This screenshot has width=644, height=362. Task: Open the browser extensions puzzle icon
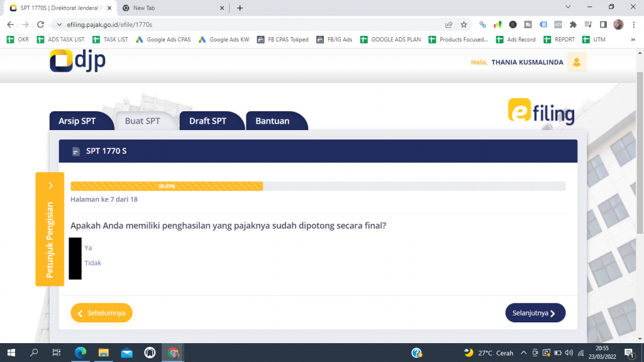tap(573, 23)
